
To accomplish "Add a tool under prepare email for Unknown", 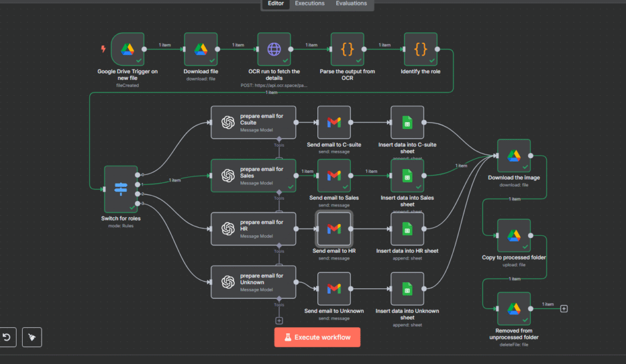I will tap(279, 320).
